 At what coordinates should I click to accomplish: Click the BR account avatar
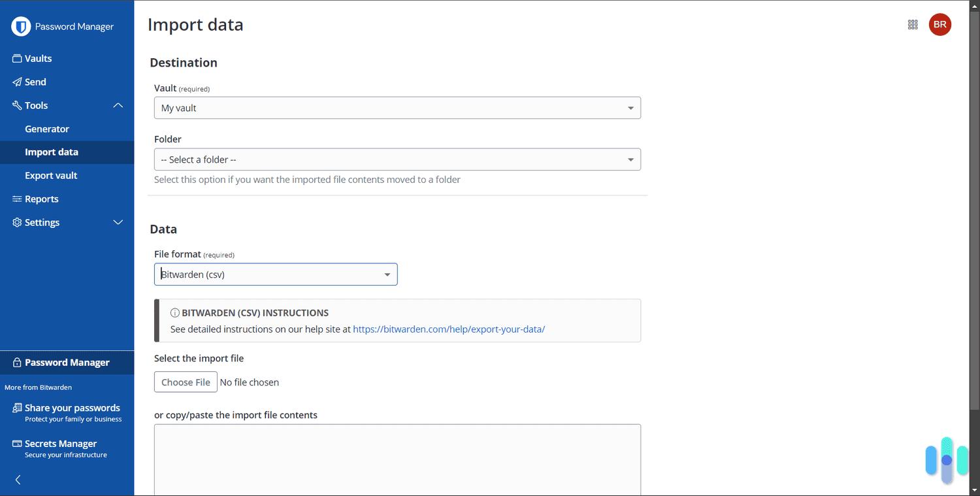[940, 24]
